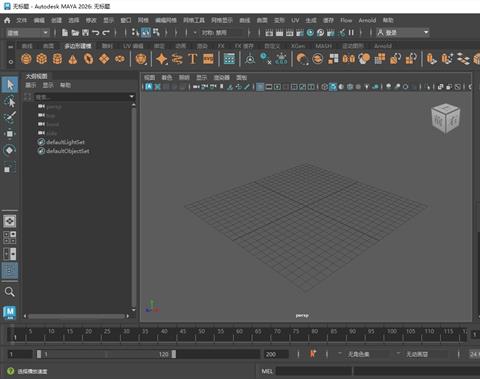The image size is (480, 379).
Task: Select defaultLightSet in the outliner
Action: click(65, 142)
